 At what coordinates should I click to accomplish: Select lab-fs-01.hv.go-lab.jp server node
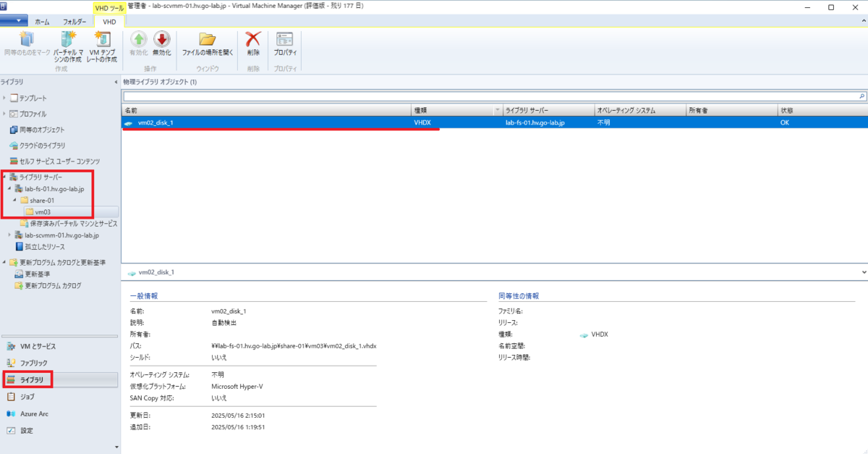pos(54,189)
